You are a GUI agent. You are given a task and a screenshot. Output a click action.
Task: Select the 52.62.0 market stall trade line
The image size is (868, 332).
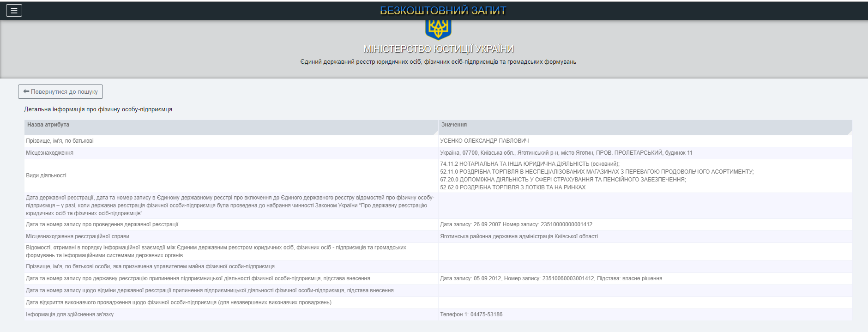(x=512, y=187)
